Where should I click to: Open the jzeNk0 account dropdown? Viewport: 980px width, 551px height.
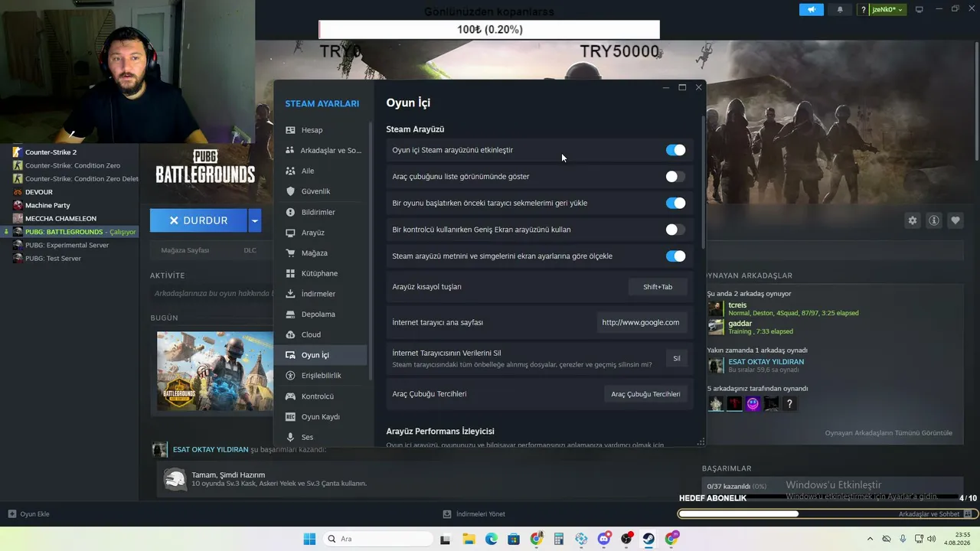(888, 10)
